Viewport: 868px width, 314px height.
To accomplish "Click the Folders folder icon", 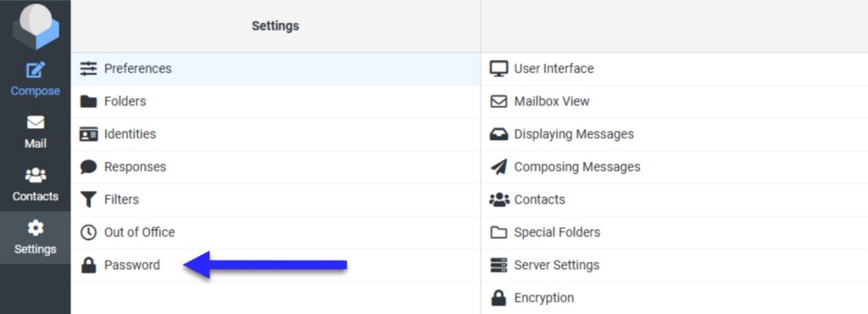I will tap(88, 101).
